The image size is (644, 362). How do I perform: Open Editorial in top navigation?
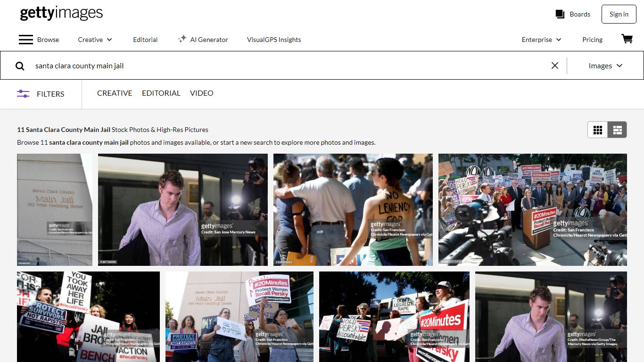coord(145,40)
